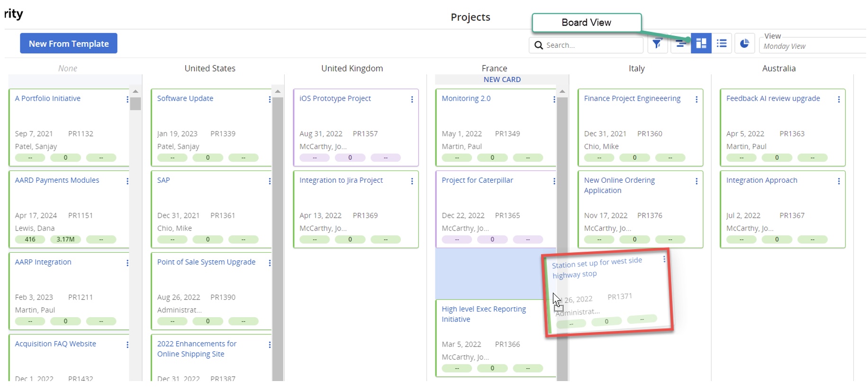The image size is (868, 391).
Task: Open menu for Finance Project Engineeering card
Action: point(696,99)
